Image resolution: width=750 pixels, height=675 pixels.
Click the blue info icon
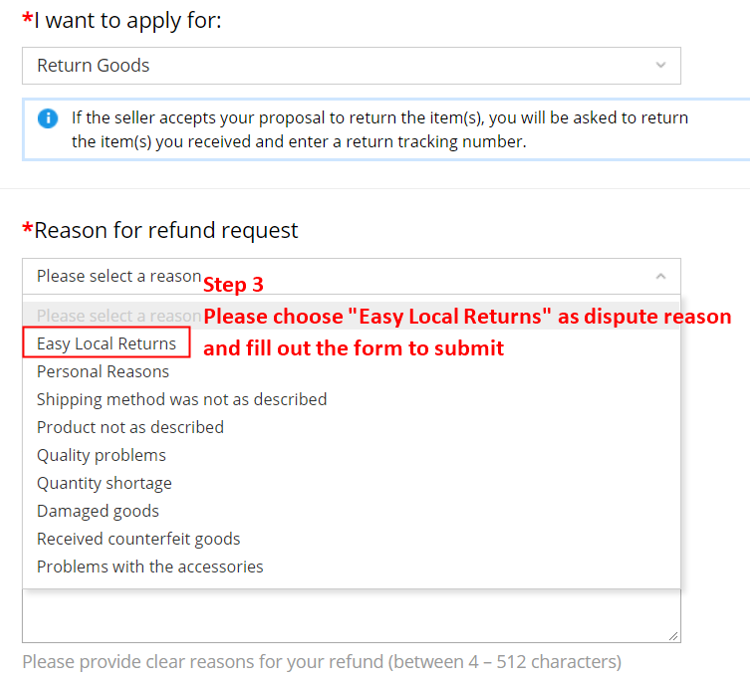[48, 118]
